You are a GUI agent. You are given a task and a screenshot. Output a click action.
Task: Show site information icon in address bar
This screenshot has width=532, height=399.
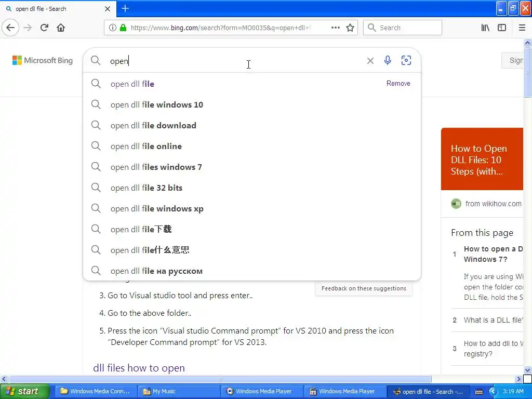pyautogui.click(x=113, y=28)
